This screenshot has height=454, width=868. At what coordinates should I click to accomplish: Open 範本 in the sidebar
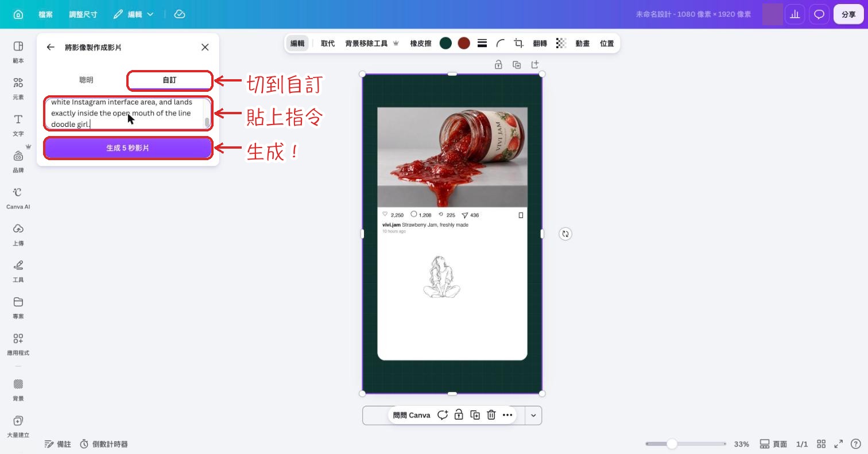coord(18,52)
